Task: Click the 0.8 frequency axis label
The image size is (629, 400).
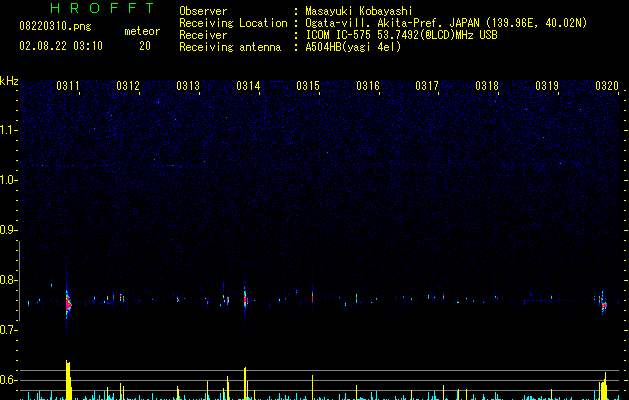Action: tap(8, 280)
